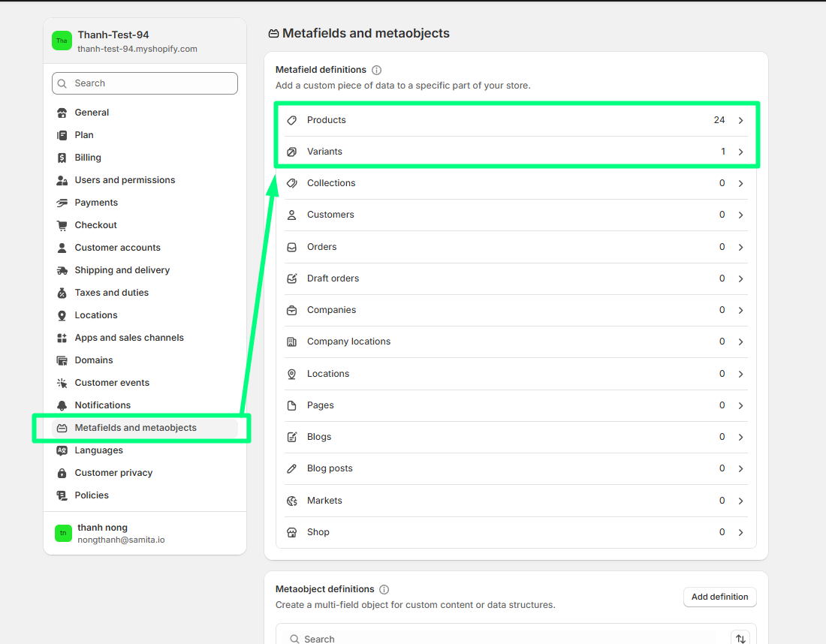Click the metaobject definitions Search field
This screenshot has width=826, height=644.
coord(503,638)
